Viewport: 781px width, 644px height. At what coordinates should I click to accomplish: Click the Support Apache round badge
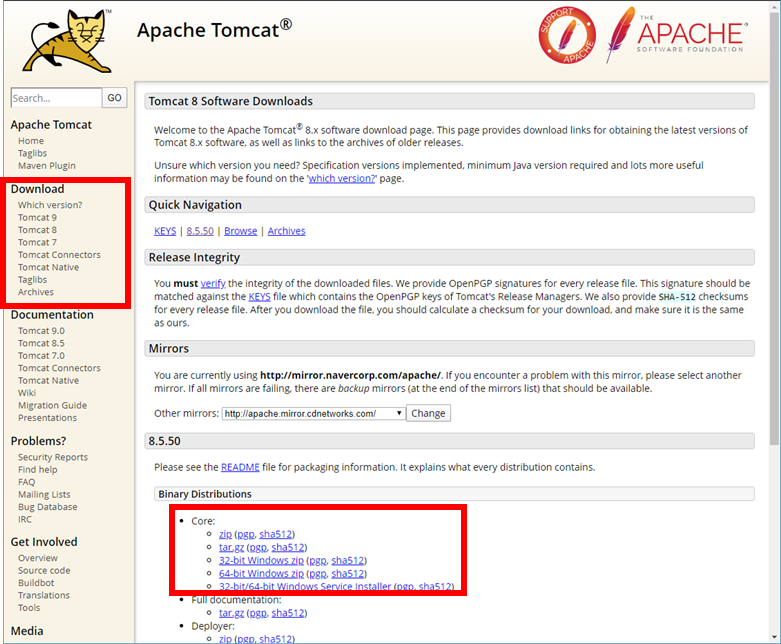coord(567,35)
